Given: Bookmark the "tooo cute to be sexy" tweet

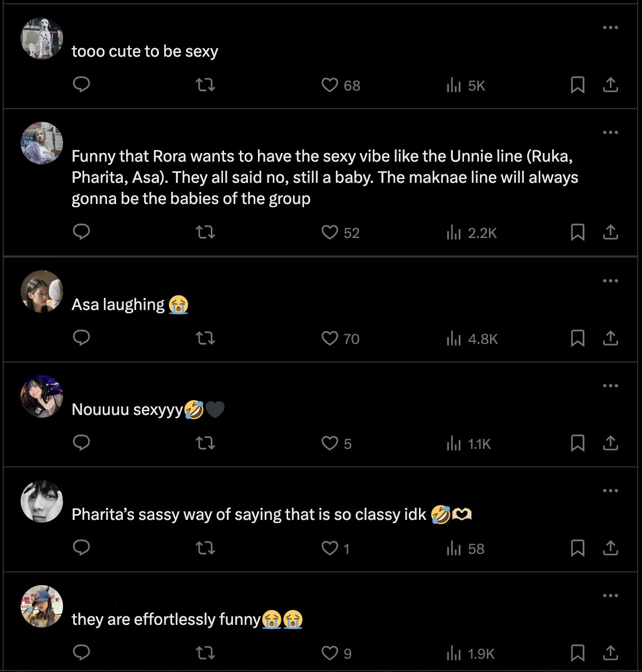Looking at the screenshot, I should pyautogui.click(x=577, y=85).
